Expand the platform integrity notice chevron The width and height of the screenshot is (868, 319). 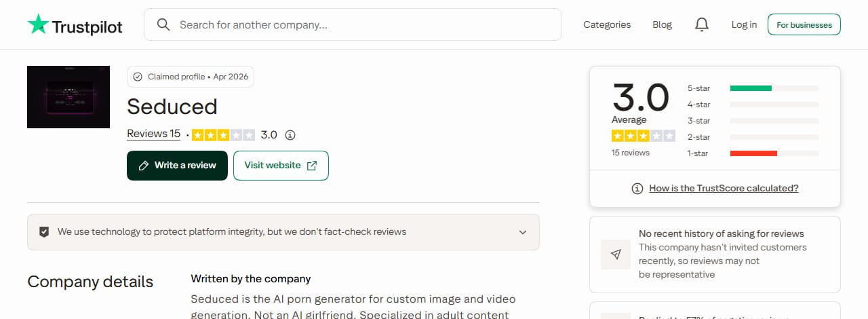(523, 232)
